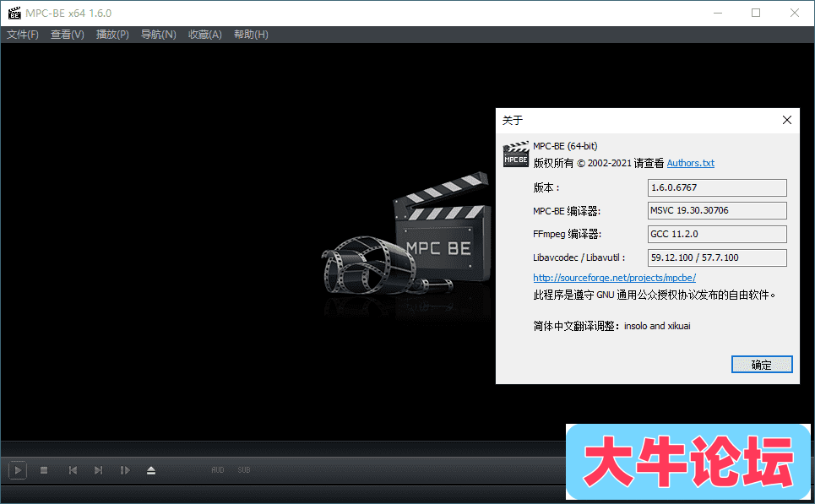
Task: Skip to previous file button
Action: click(73, 470)
